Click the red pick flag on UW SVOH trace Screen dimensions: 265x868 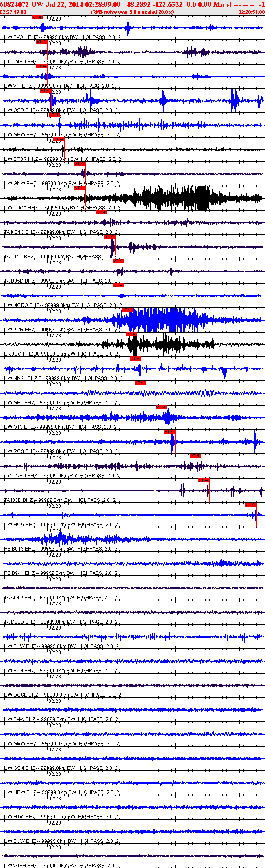(x=37, y=17)
